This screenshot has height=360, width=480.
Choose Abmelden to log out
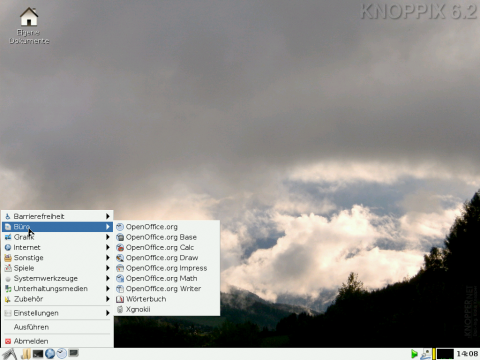point(57,341)
